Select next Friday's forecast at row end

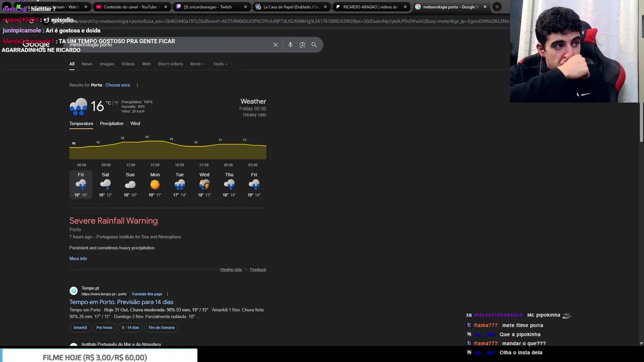tap(254, 185)
